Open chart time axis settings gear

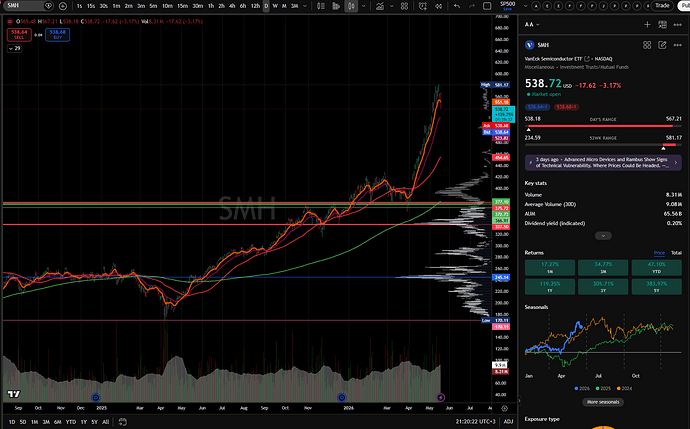(x=505, y=408)
